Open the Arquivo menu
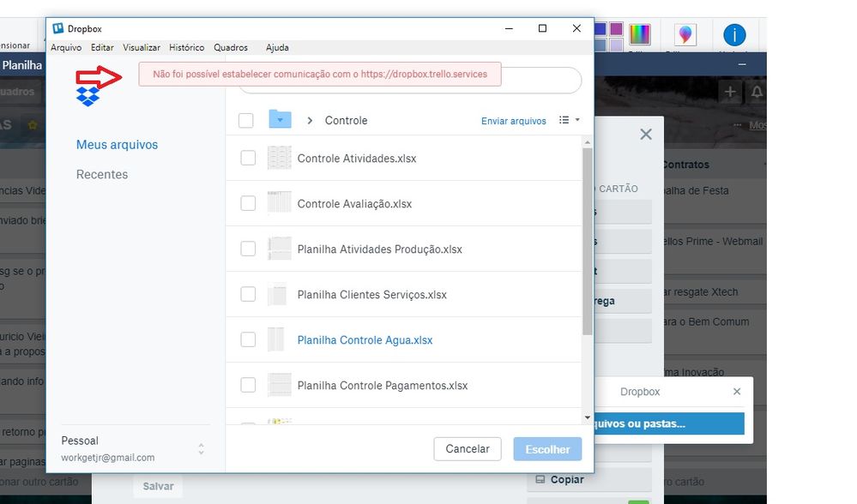Image resolution: width=857 pixels, height=504 pixels. 66,47
